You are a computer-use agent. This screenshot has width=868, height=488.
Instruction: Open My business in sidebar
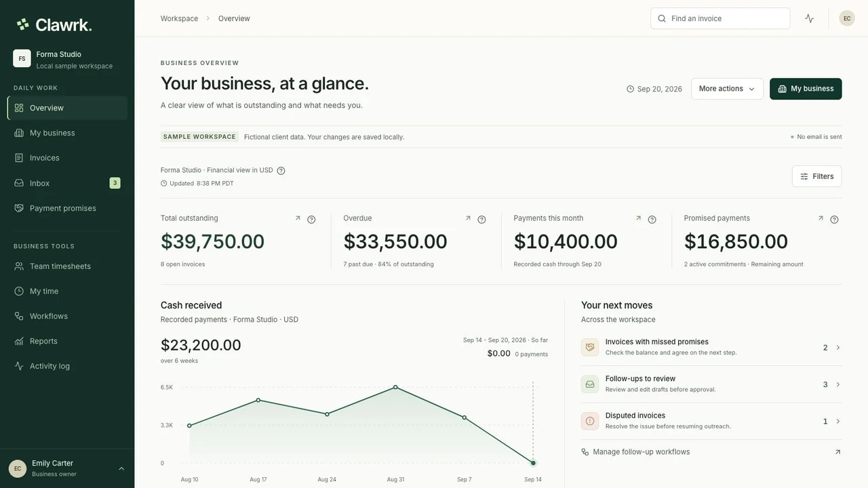point(67,133)
